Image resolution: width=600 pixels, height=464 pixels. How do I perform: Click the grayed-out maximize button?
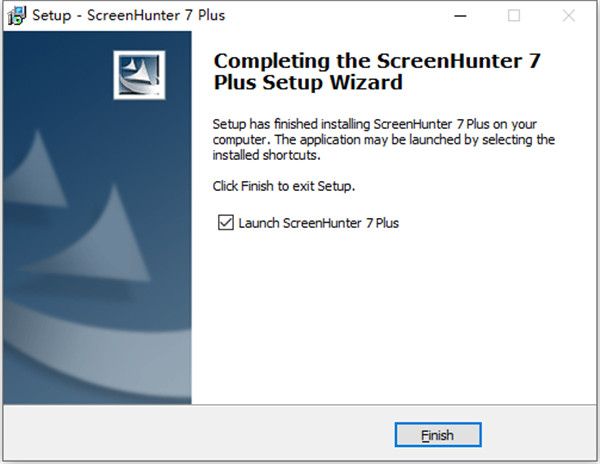[514, 16]
